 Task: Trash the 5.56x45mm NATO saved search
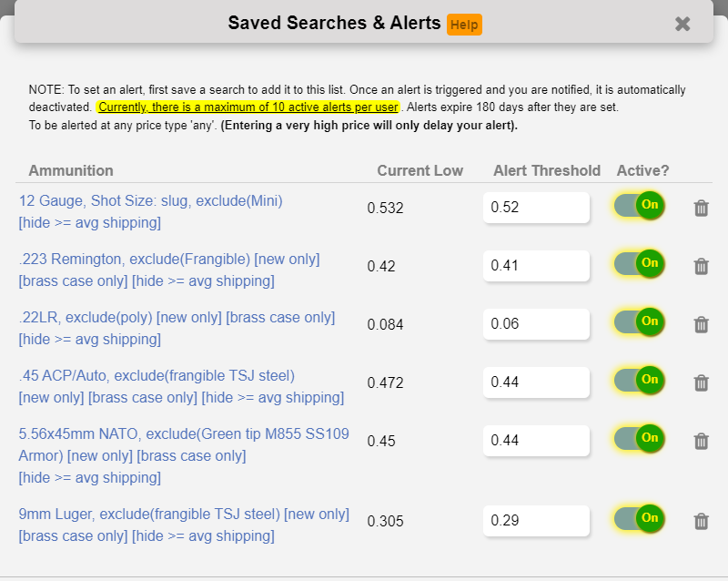coord(701,441)
